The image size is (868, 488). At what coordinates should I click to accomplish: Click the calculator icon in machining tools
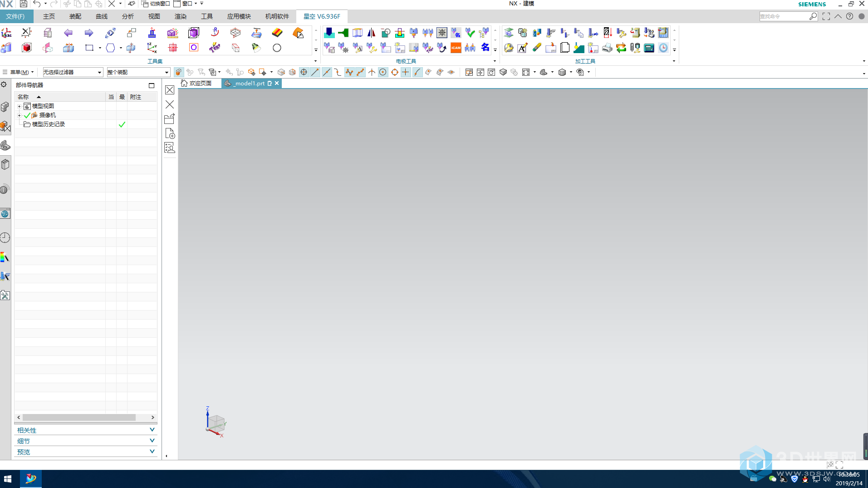click(x=649, y=48)
